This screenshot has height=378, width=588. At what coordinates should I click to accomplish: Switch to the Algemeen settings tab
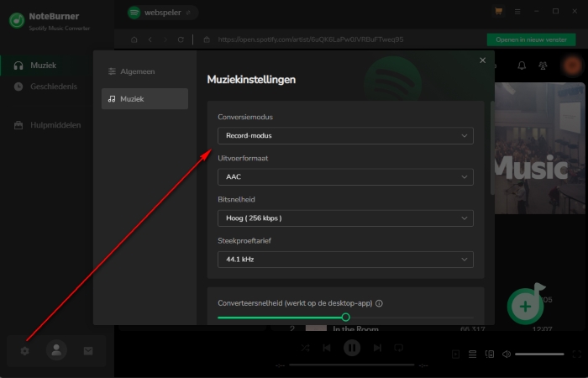pos(139,71)
